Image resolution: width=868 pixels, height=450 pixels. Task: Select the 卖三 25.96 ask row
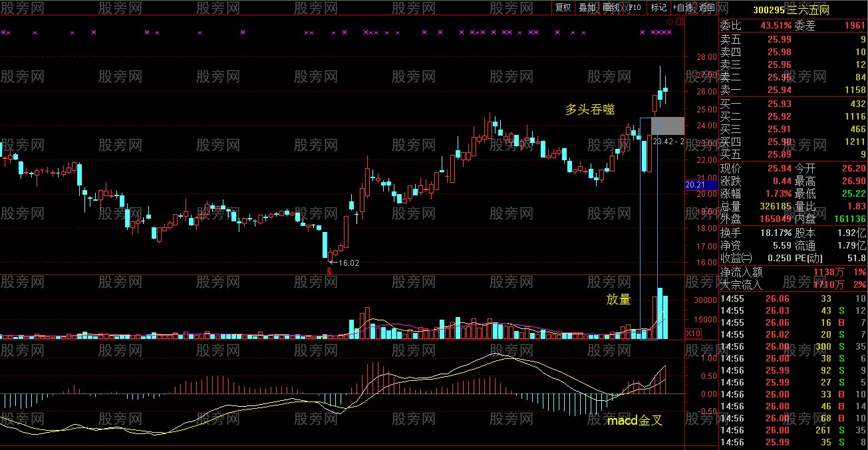point(793,64)
